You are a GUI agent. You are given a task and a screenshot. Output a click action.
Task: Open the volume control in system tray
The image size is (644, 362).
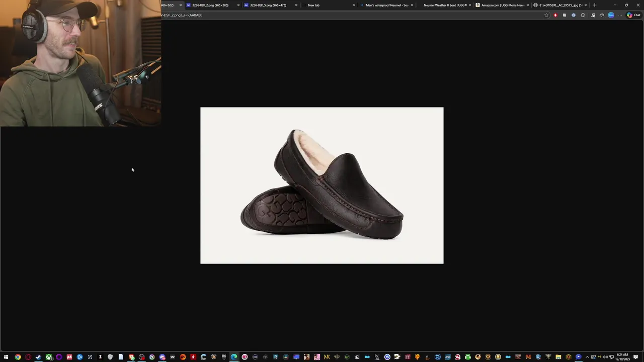click(x=605, y=357)
